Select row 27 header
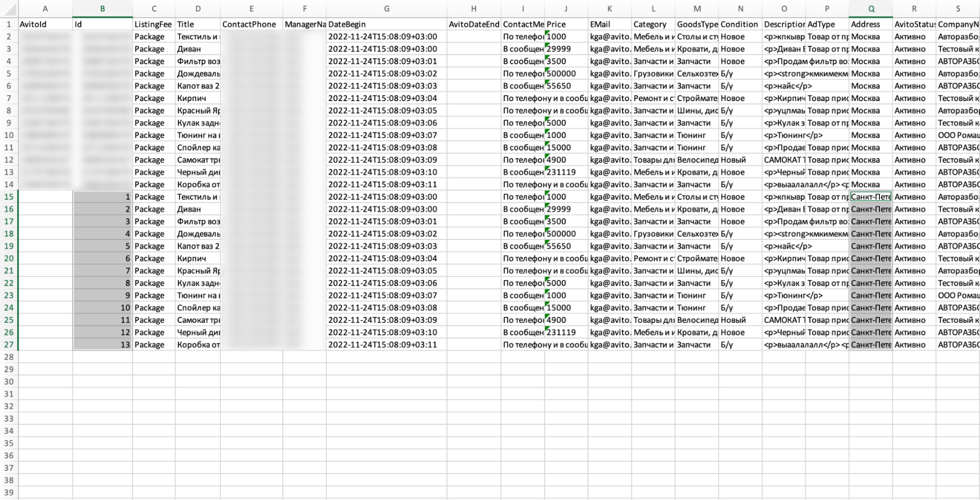 click(x=9, y=344)
